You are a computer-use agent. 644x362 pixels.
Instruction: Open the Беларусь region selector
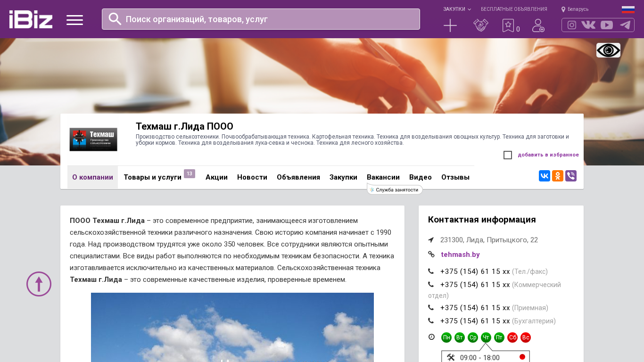575,9
